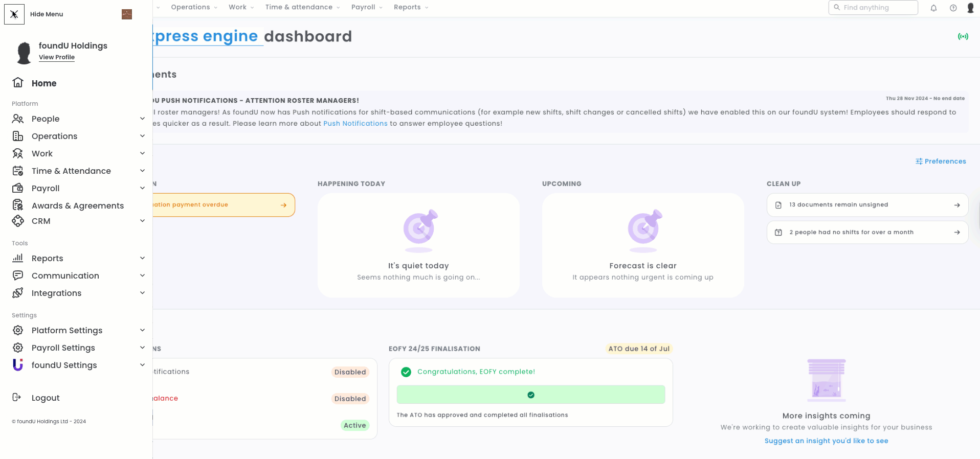980x459 pixels.
Task: Click the user account icon in top bar
Action: point(970,8)
